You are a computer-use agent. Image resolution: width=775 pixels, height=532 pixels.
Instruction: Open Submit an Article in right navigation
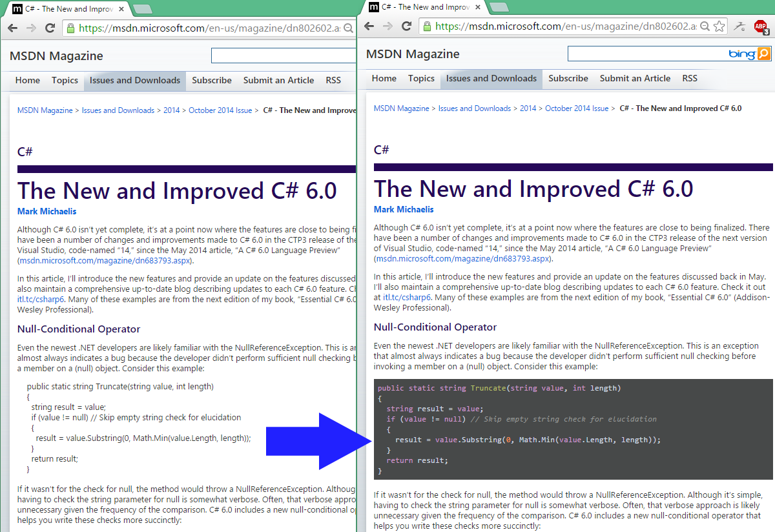635,78
